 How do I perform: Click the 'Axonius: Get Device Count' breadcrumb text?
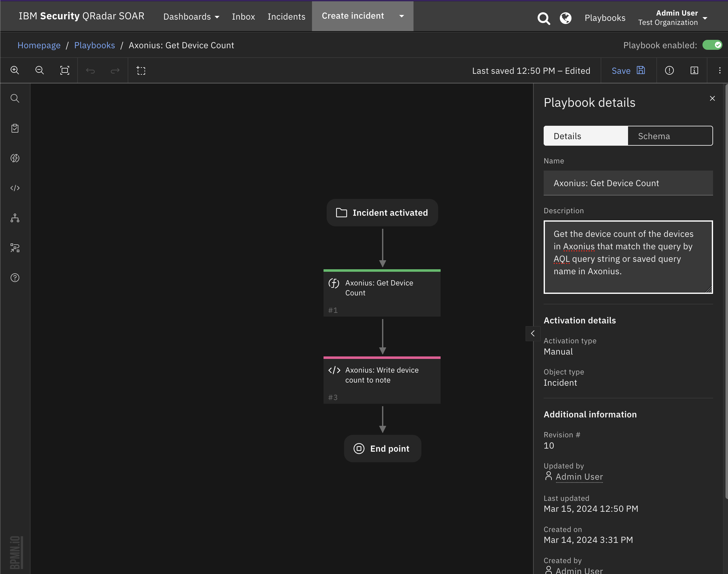point(181,45)
